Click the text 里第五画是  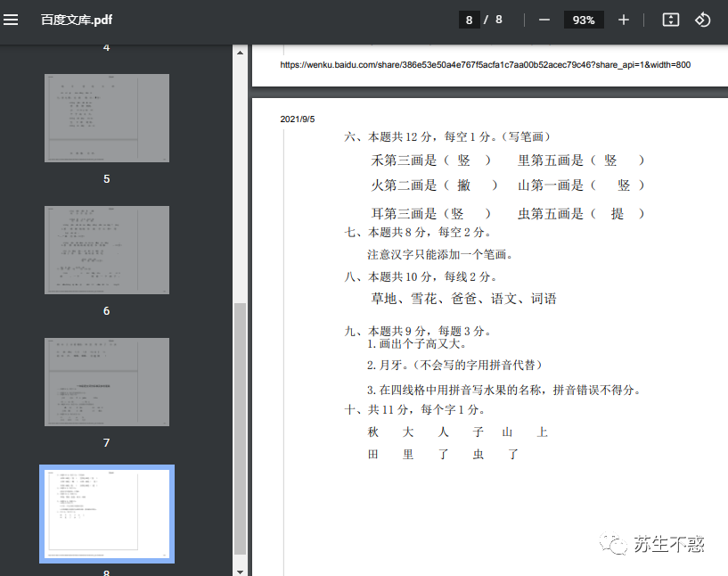tap(550, 160)
